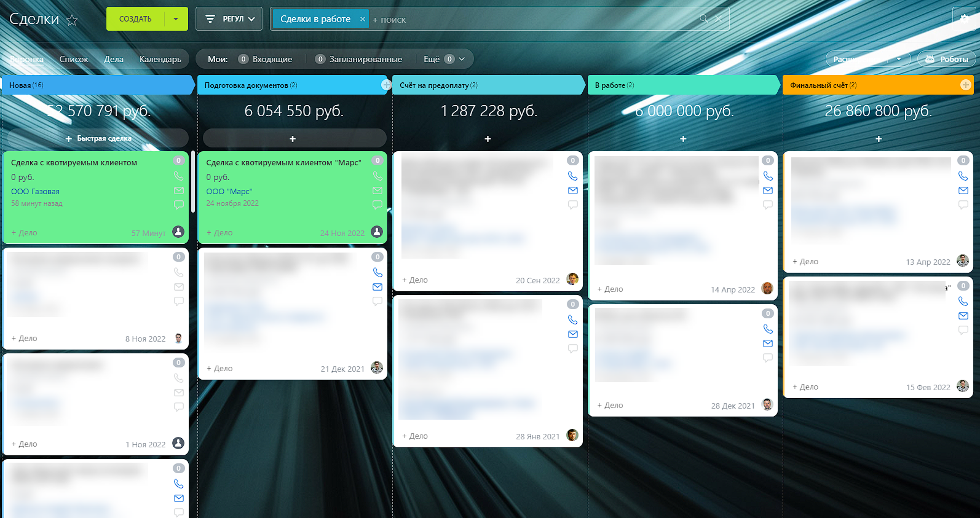Click Быстрая сделка in Новая column

(98, 138)
